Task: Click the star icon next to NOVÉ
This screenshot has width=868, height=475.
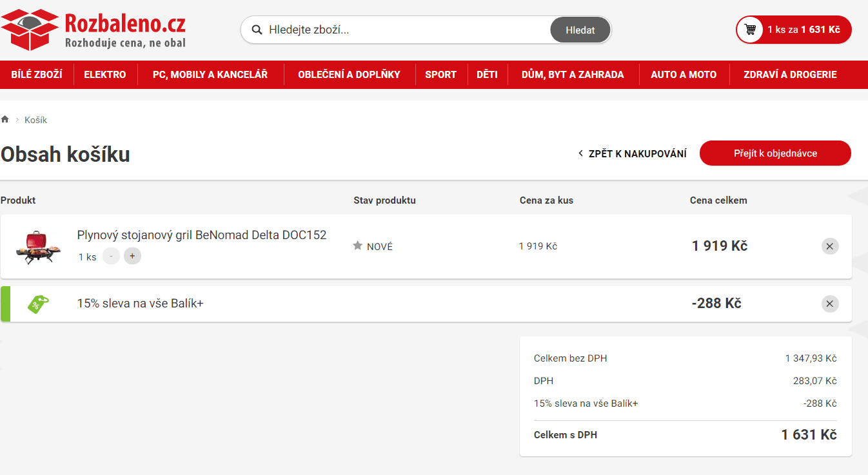Action: (358, 246)
